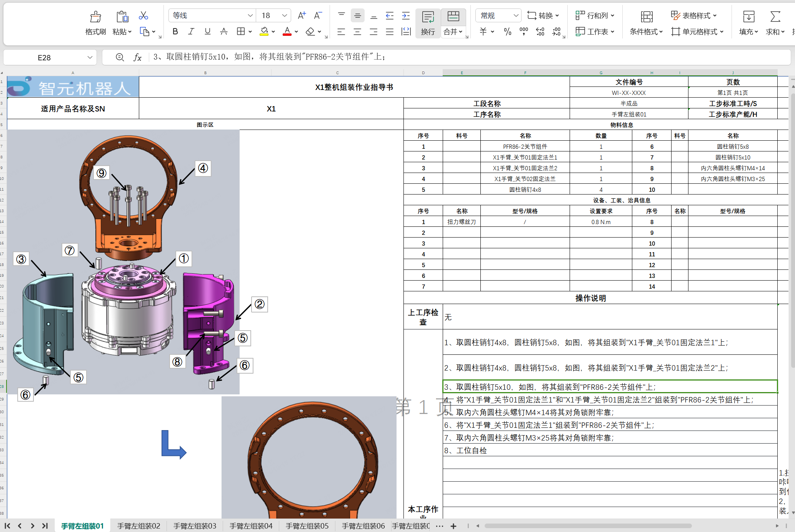This screenshot has width=795, height=532.
Task: Open the font size dropdown
Action: pyautogui.click(x=285, y=15)
